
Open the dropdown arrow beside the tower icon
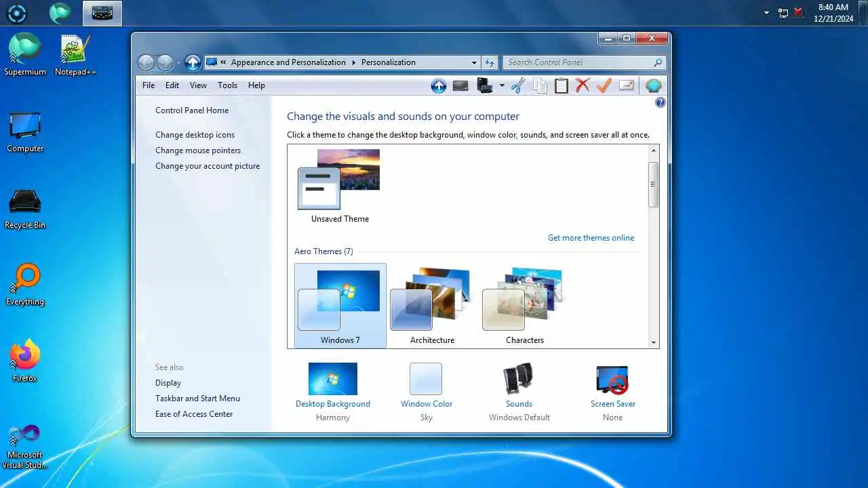pyautogui.click(x=502, y=85)
